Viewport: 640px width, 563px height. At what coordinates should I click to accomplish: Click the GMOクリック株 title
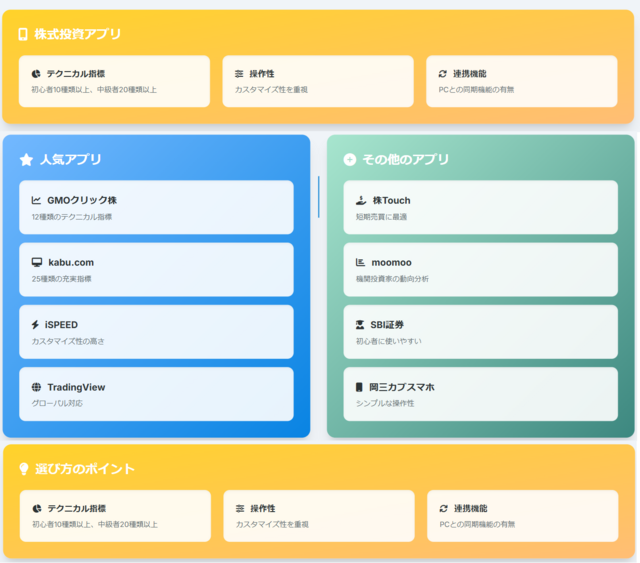[x=82, y=200]
